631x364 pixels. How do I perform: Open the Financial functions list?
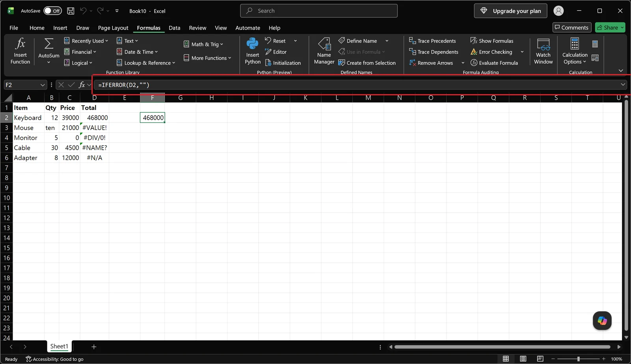tap(80, 52)
